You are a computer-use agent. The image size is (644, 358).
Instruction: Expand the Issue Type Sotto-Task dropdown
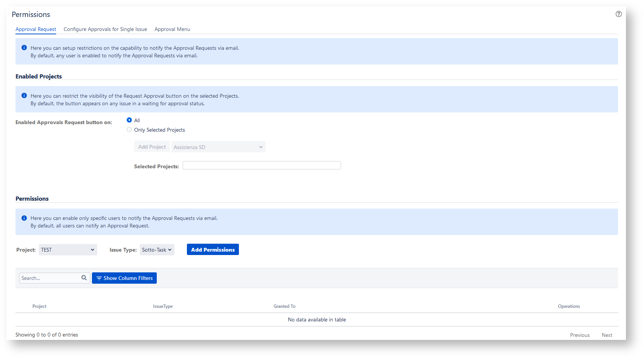pos(157,250)
